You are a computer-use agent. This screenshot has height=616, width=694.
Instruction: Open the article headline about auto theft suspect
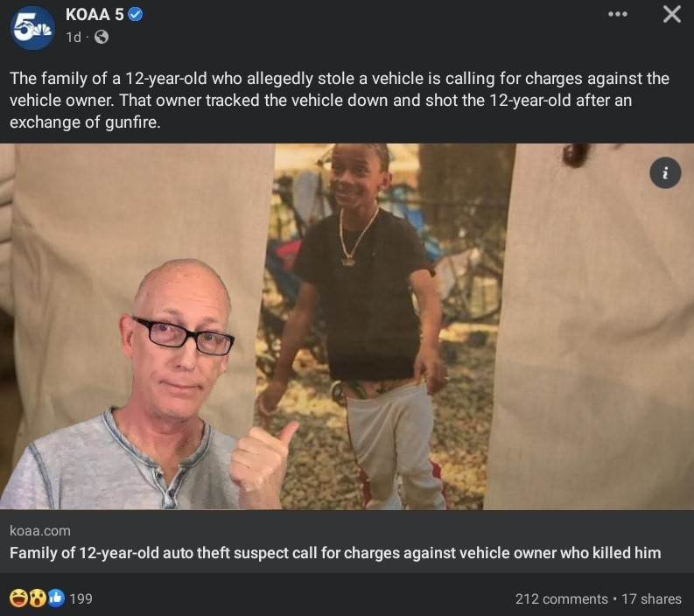coord(335,553)
